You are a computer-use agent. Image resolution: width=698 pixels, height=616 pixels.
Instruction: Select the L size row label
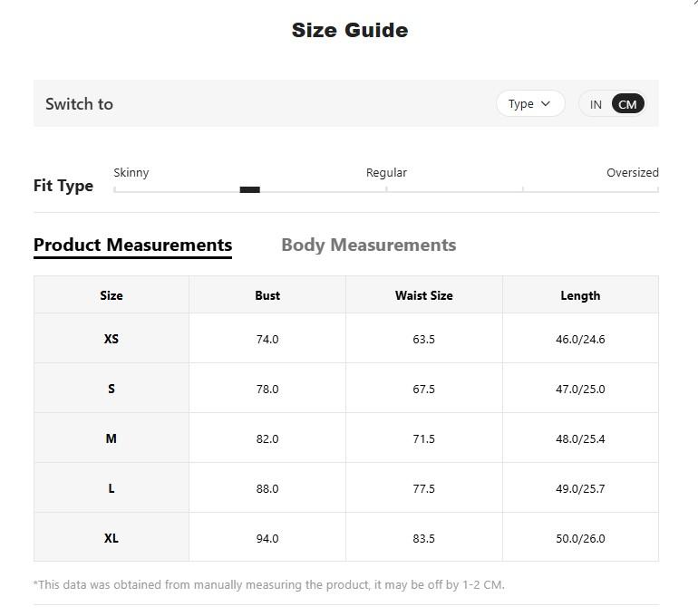point(111,488)
